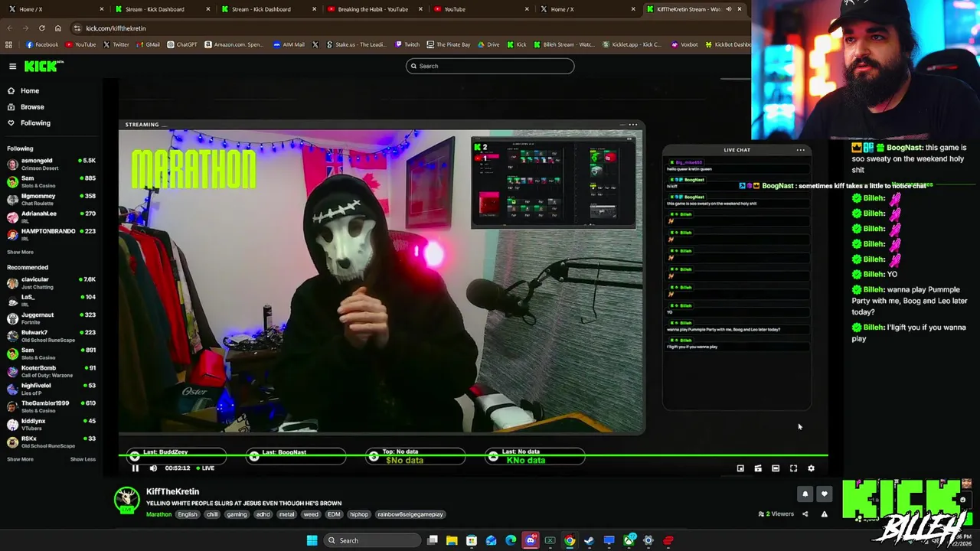The height and width of the screenshot is (551, 980).
Task: Open Juggernaut's recommended channel
Action: click(51, 318)
